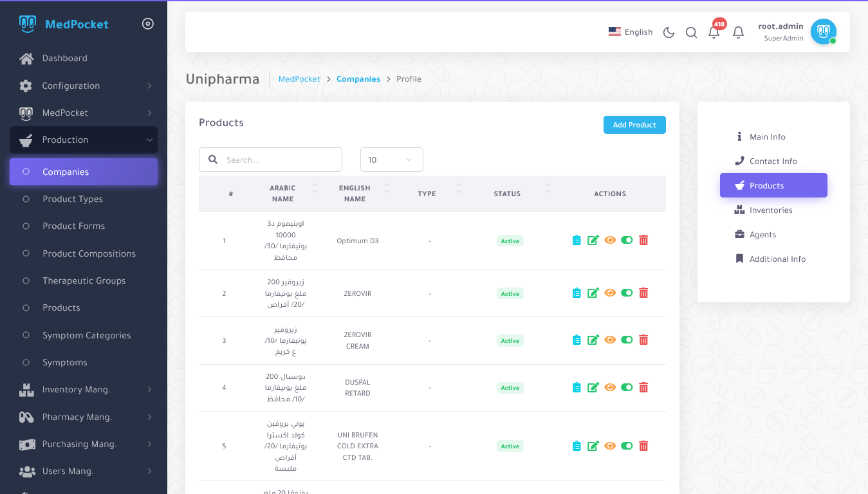
Task: Open clipboard details icon for DUSPAL RETARD
Action: click(x=577, y=387)
